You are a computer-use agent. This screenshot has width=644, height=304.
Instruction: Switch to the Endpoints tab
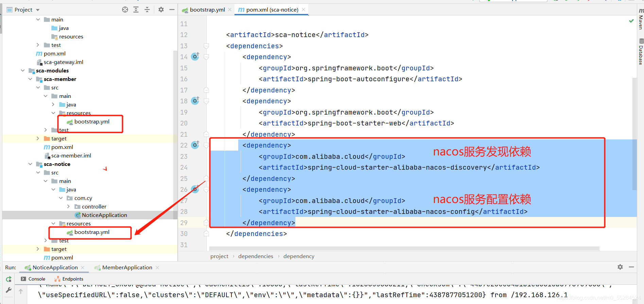point(69,279)
